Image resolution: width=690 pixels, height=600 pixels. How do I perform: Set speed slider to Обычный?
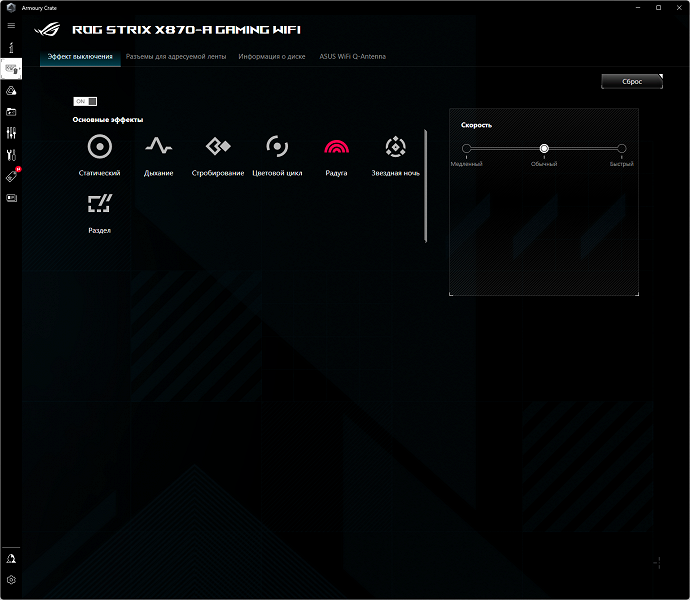coord(544,149)
